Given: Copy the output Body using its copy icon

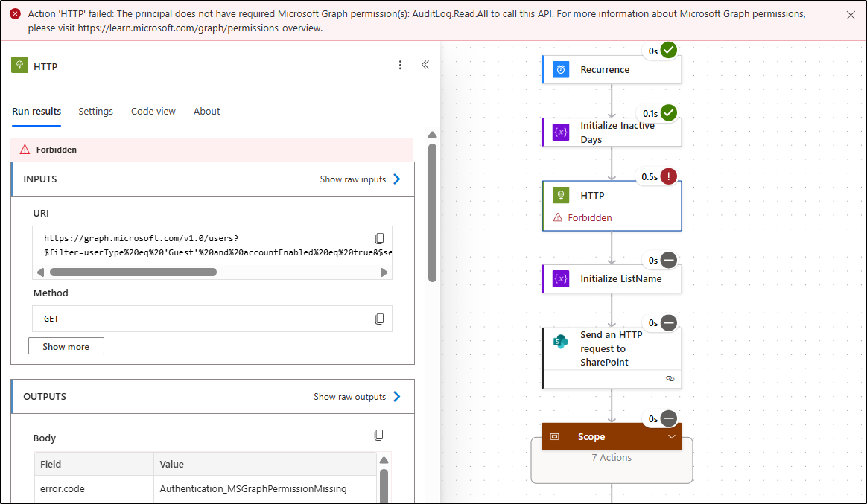Looking at the screenshot, I should coord(378,435).
